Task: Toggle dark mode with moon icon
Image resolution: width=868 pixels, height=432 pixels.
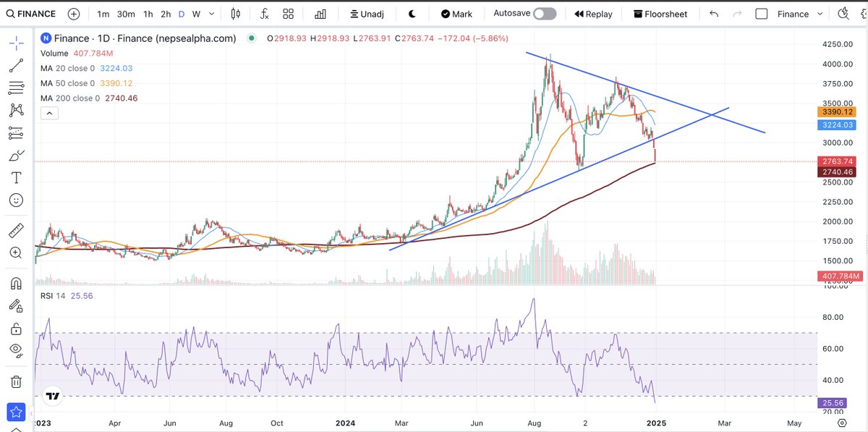Action: pos(412,14)
